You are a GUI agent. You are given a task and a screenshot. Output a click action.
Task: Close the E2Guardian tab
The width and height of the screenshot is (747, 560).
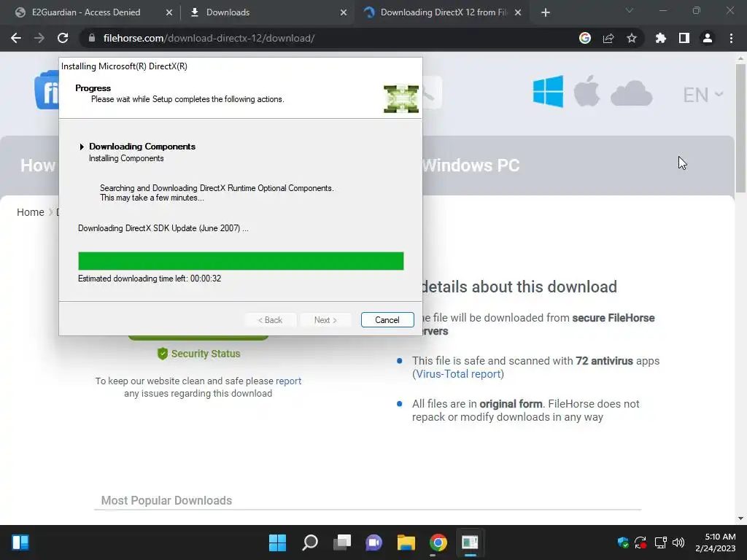(169, 12)
